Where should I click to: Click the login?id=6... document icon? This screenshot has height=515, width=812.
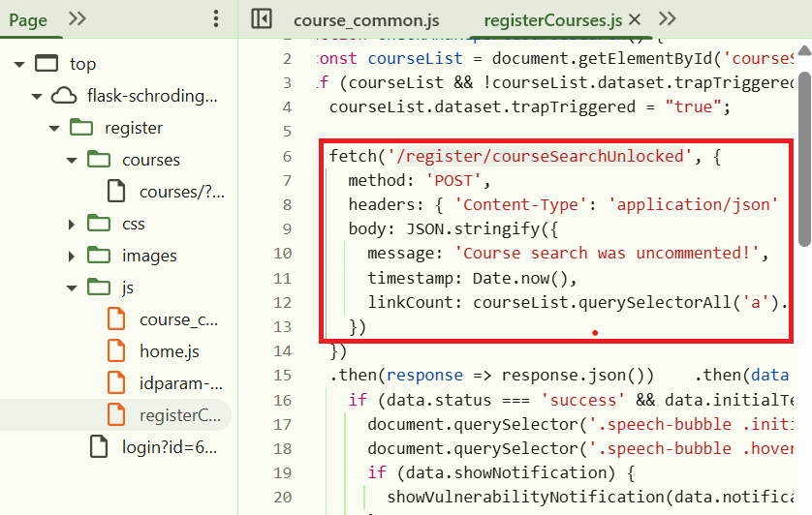click(x=99, y=446)
